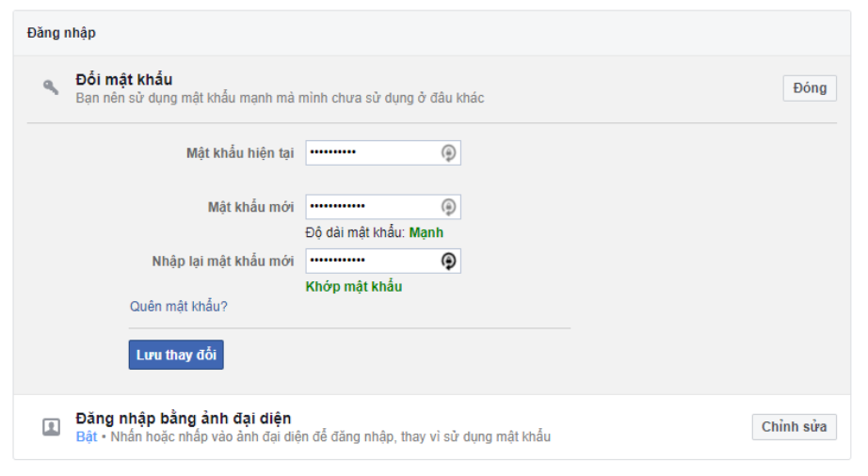The height and width of the screenshot is (476, 868).
Task: Click profile photo icon beside Đăng nhập bằng ảnh đại diện
Action: pos(52,427)
